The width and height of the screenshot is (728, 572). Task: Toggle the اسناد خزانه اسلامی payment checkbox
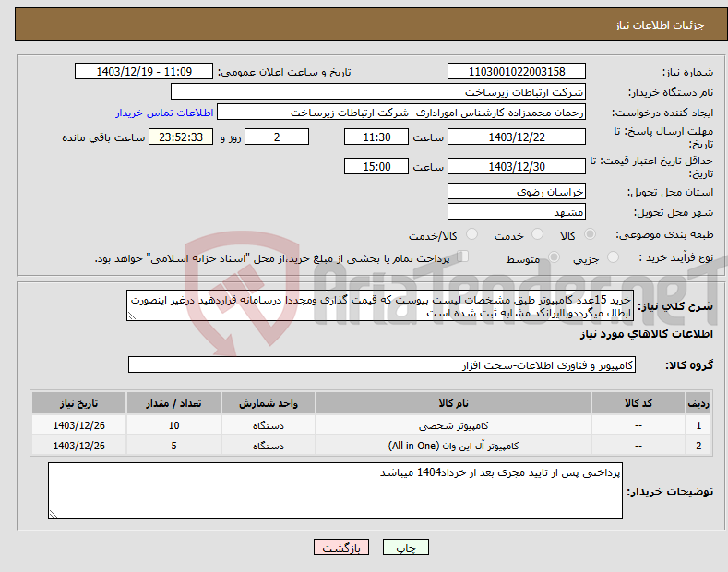click(463, 256)
